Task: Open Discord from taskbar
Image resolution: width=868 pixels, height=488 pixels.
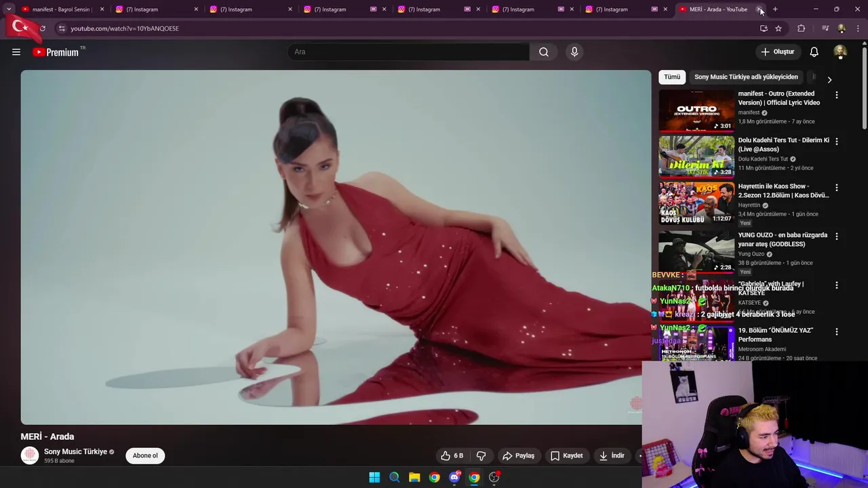Action: [454, 477]
